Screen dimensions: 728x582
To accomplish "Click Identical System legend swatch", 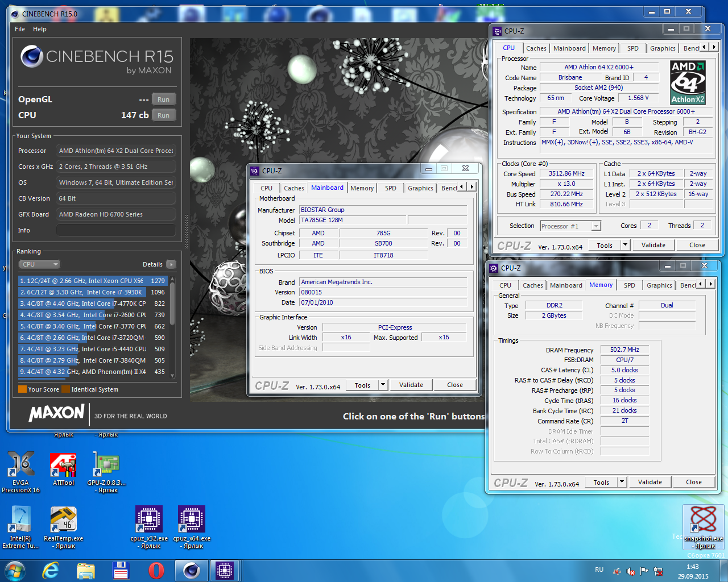I will (x=65, y=389).
